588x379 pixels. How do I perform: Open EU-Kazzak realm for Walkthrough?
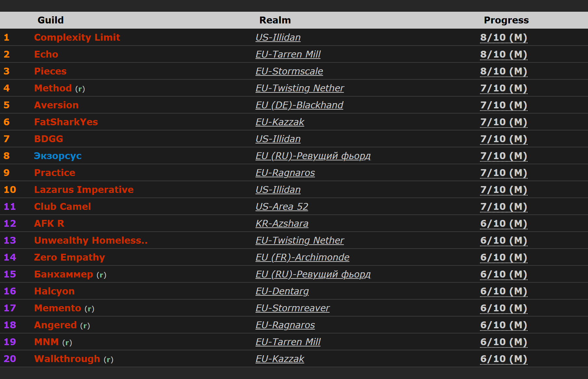(x=280, y=359)
